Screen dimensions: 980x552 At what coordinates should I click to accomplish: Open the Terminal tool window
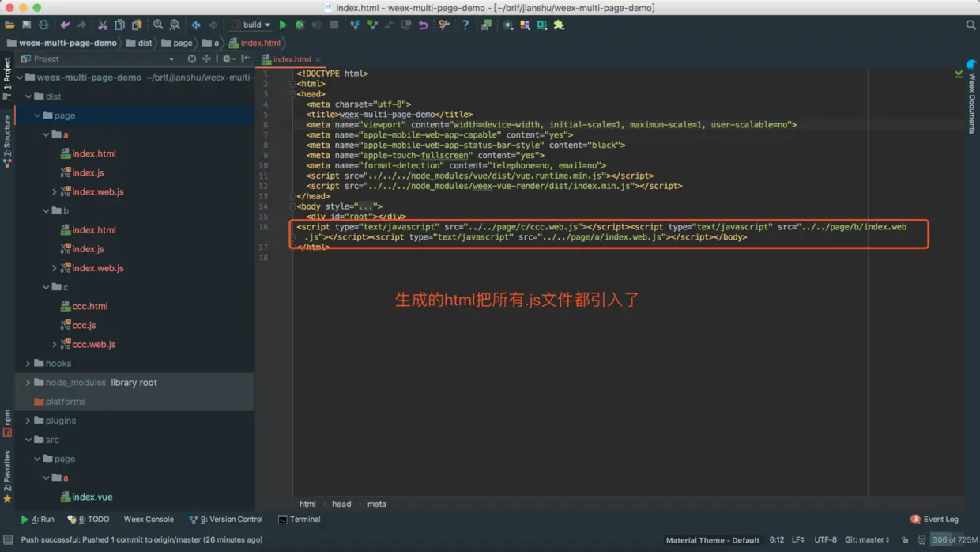click(299, 520)
